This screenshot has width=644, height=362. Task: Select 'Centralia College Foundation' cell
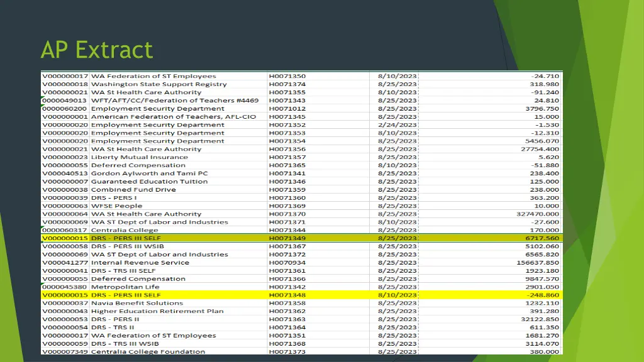click(x=148, y=352)
